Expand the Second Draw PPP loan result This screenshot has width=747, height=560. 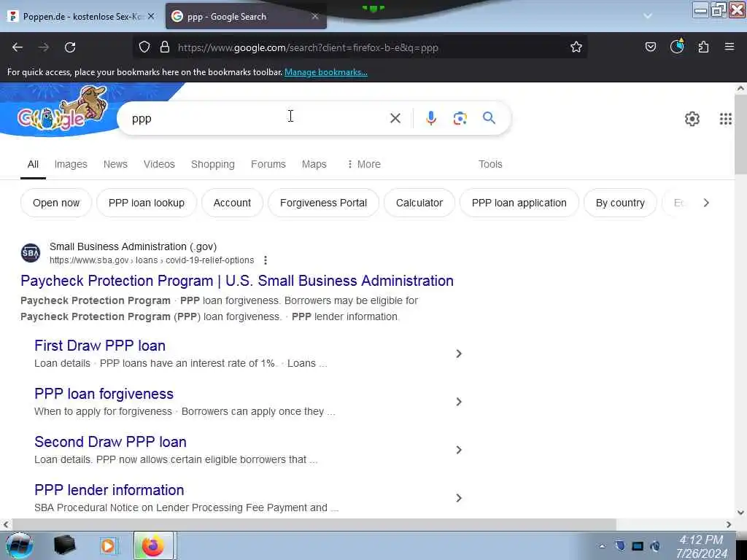458,450
